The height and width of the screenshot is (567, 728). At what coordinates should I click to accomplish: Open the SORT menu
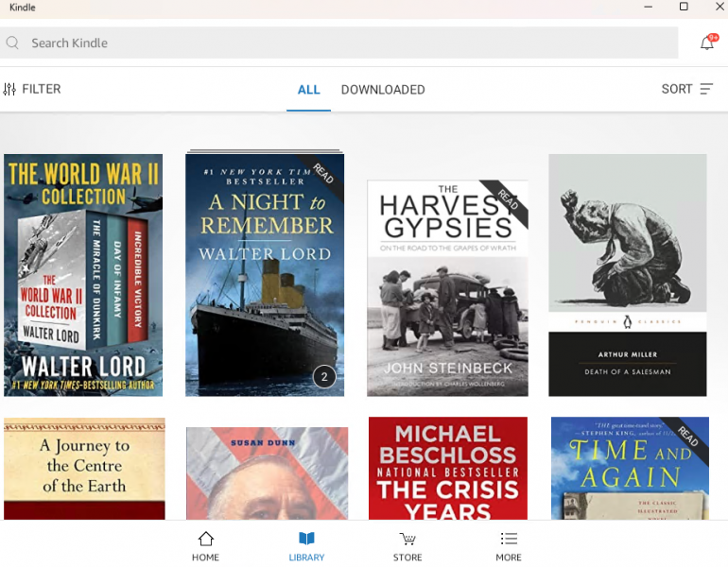[686, 89]
